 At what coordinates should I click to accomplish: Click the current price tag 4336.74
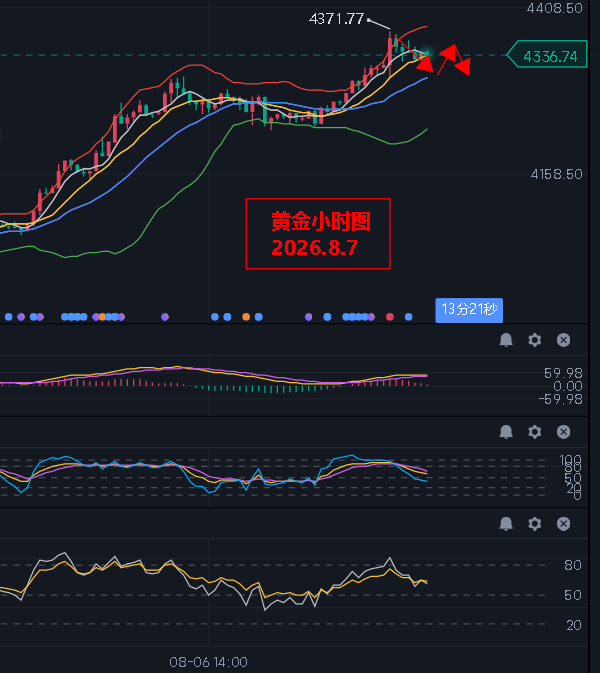pyautogui.click(x=547, y=55)
